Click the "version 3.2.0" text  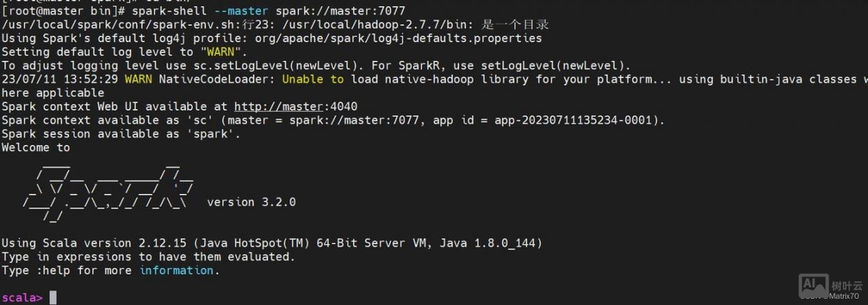[251, 202]
